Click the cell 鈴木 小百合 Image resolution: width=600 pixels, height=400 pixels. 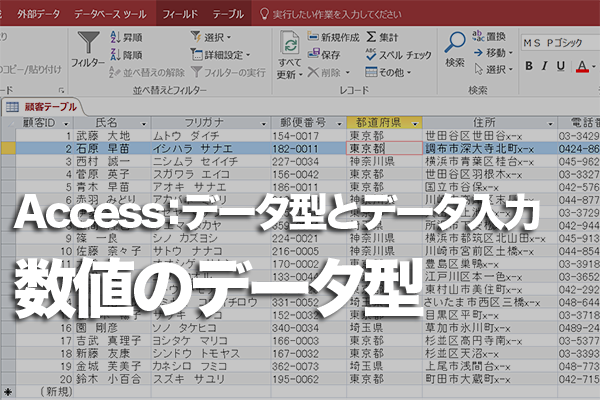[112, 379]
